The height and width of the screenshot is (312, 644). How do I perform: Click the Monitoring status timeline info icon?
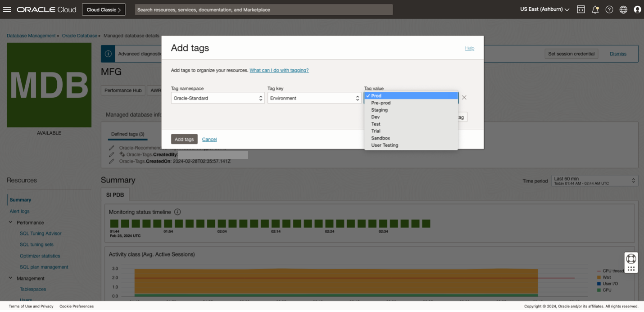coord(177,212)
